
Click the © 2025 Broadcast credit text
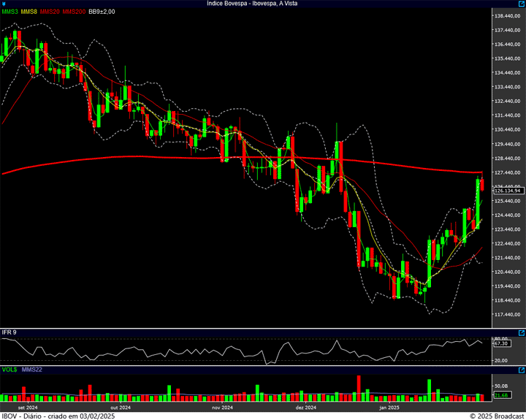pyautogui.click(x=497, y=416)
